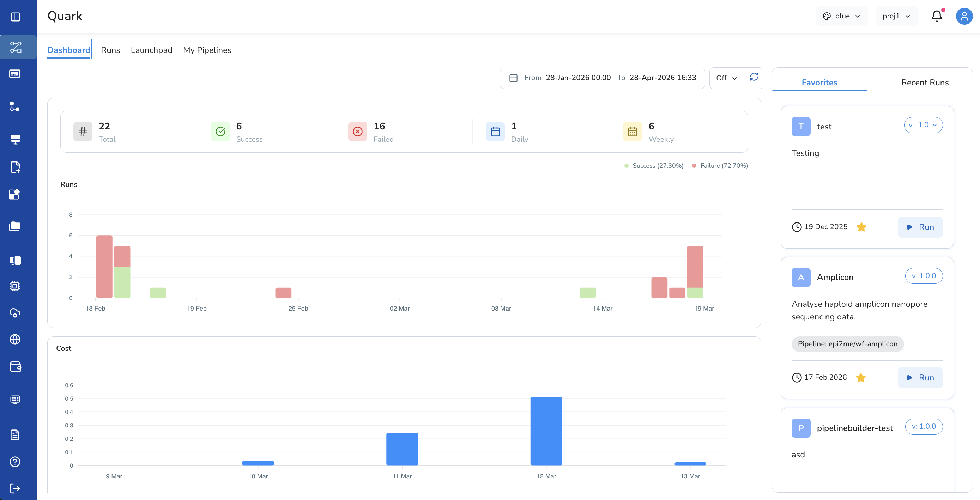
Task: Click the 13 Mar cost bar
Action: (690, 464)
